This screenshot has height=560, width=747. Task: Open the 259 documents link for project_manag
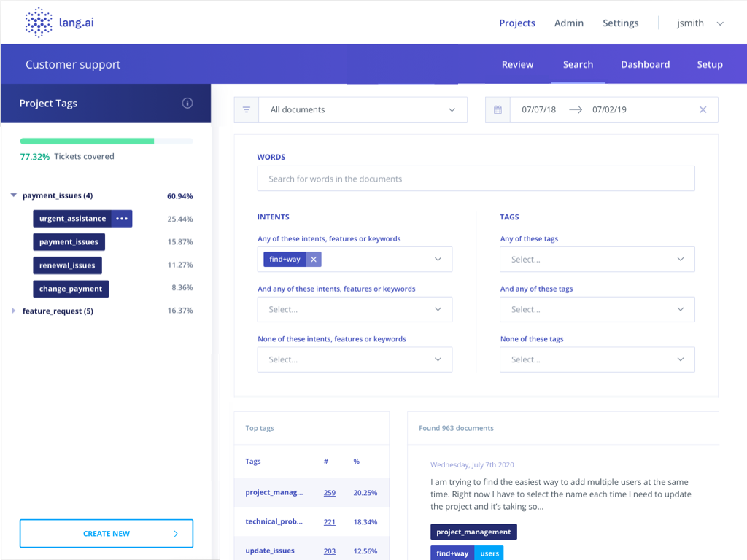point(329,492)
